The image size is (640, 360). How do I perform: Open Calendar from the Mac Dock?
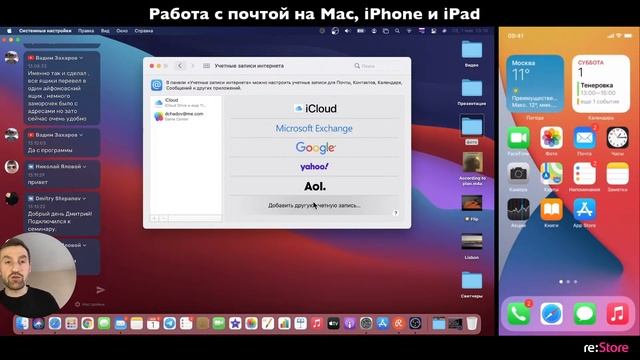[x=153, y=324]
